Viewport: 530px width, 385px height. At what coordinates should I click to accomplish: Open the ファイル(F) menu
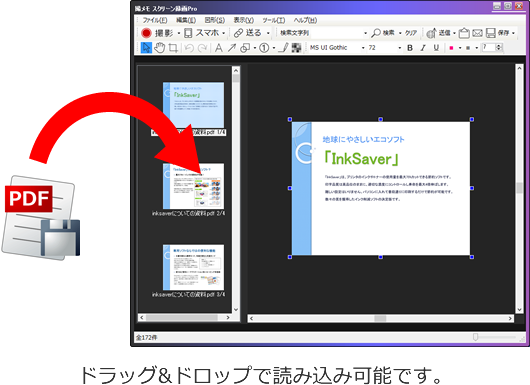pos(155,20)
